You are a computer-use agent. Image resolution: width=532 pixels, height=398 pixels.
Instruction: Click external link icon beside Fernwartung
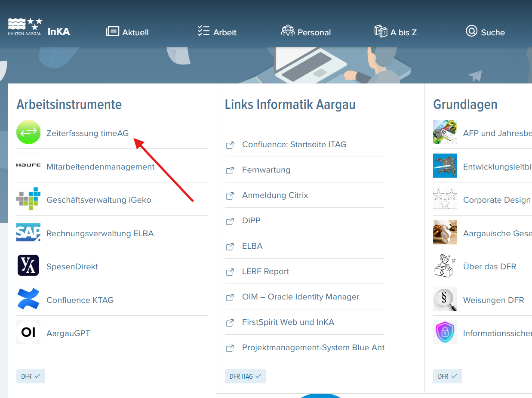(x=230, y=170)
